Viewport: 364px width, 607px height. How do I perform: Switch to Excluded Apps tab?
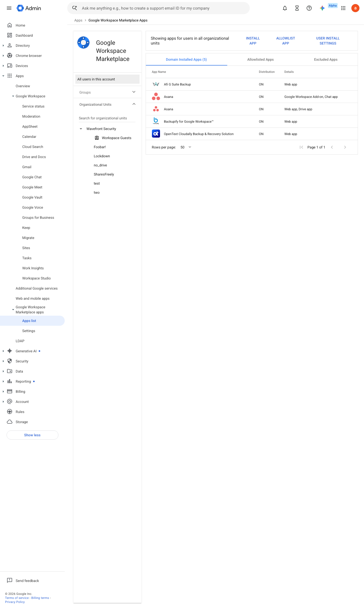[x=326, y=59]
